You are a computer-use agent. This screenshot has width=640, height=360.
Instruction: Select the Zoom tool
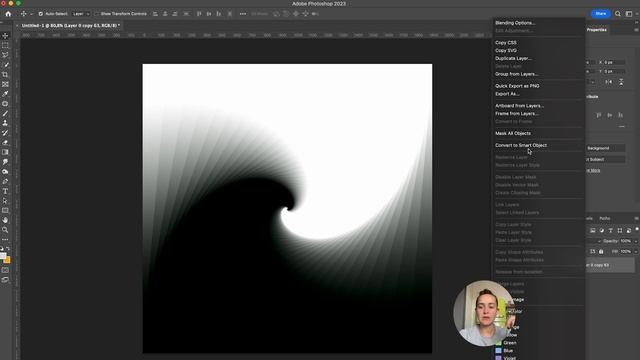[x=5, y=230]
